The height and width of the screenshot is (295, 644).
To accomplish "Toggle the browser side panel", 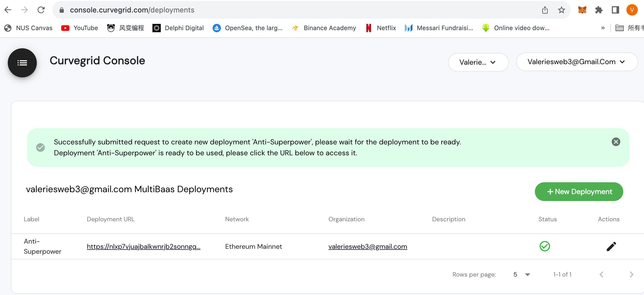I will coord(615,10).
